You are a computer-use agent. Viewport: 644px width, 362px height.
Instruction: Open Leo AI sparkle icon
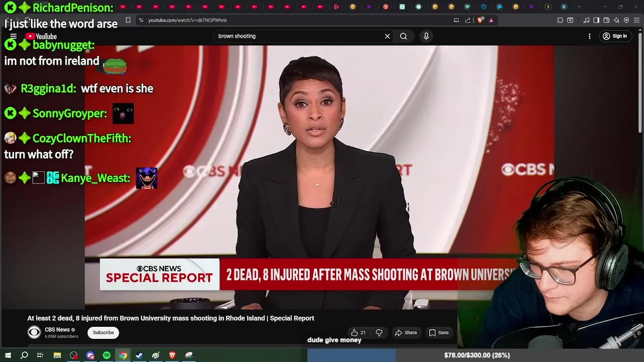tap(616, 20)
